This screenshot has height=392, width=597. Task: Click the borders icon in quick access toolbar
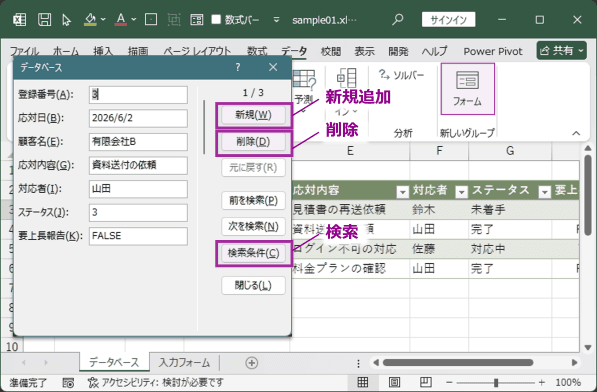[x=151, y=19]
